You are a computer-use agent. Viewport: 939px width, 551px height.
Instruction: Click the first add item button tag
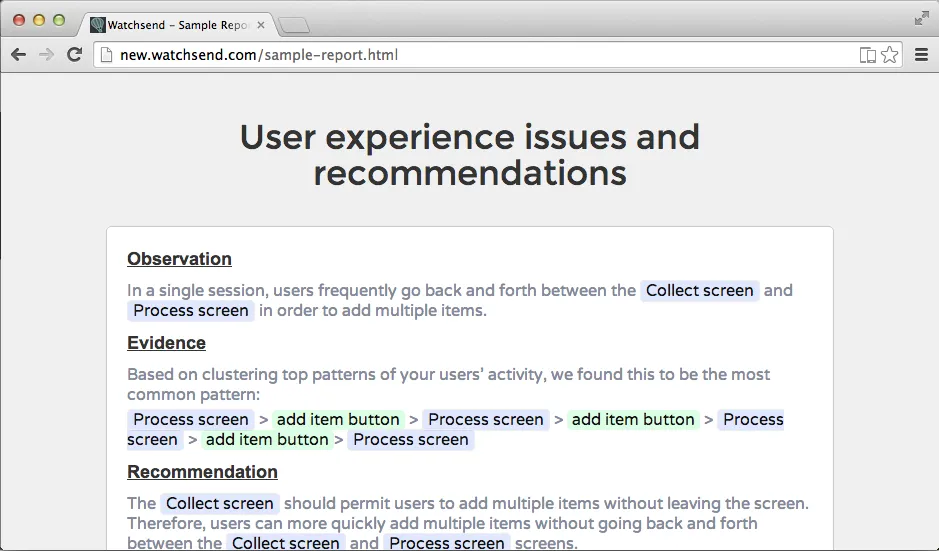pyautogui.click(x=338, y=419)
